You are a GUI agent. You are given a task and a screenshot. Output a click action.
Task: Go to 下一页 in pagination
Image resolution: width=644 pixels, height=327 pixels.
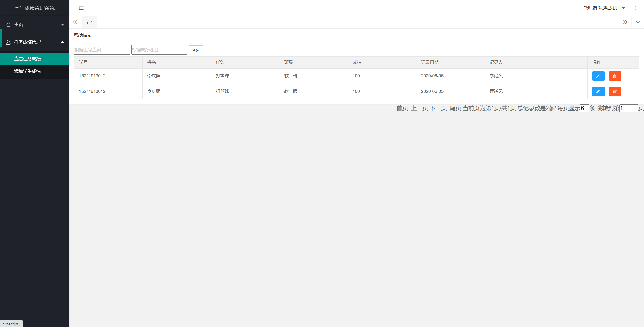(x=438, y=108)
